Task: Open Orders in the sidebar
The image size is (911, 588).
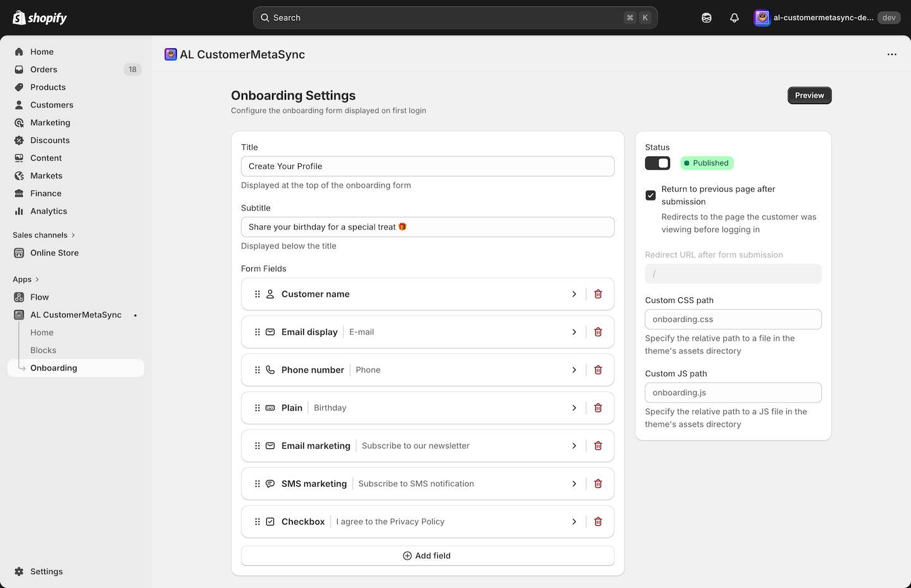Action: [x=76, y=70]
